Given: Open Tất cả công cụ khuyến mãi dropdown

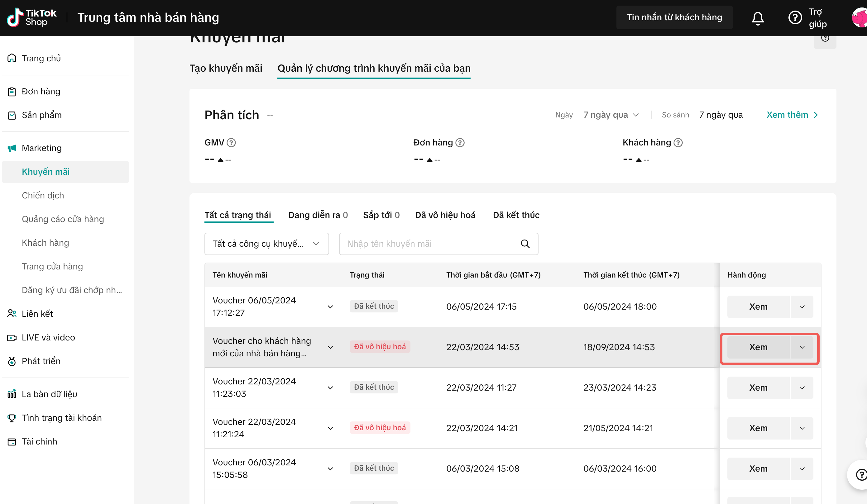Looking at the screenshot, I should [x=266, y=244].
